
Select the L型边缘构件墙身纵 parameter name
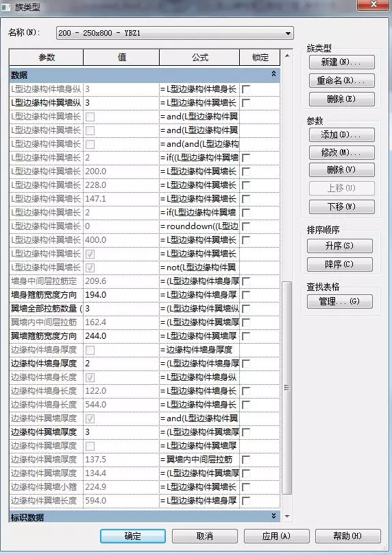(x=47, y=89)
